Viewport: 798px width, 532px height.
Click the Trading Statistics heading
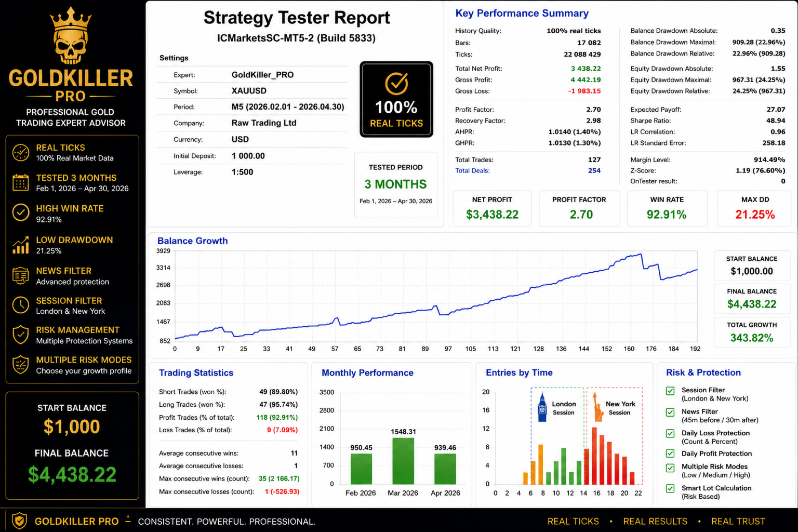point(196,373)
